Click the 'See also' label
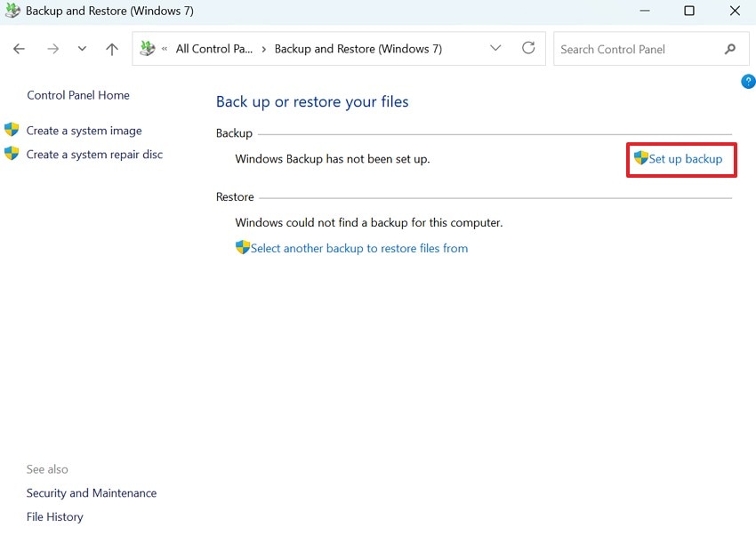 click(x=47, y=469)
